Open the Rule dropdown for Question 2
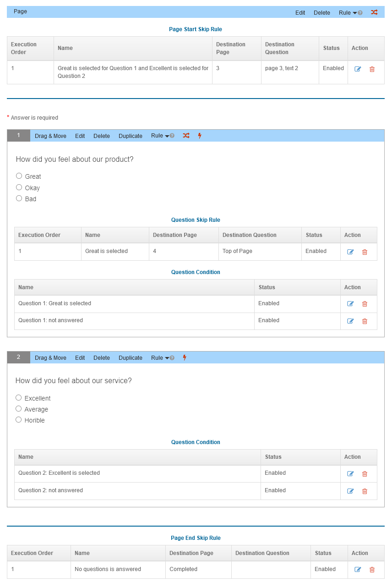Image resolution: width=392 pixels, height=588 pixels. (160, 357)
